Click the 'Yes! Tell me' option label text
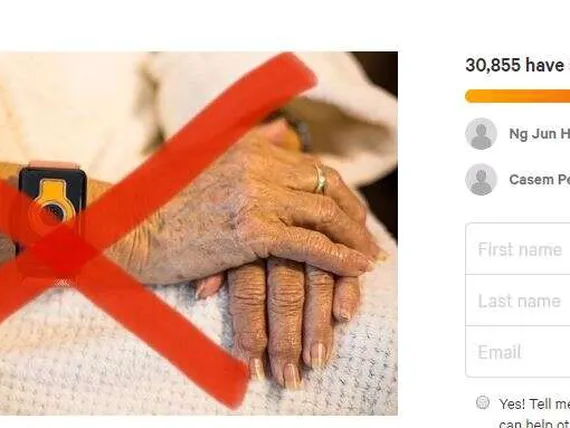Viewport: 570px width, 428px height. (x=534, y=404)
